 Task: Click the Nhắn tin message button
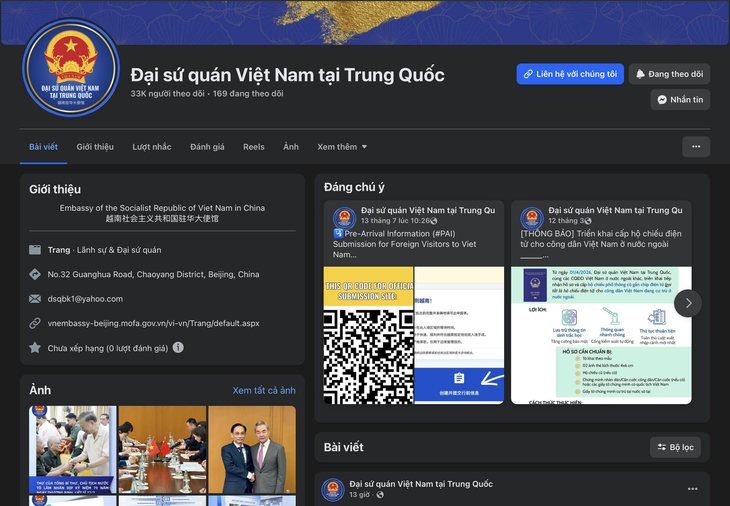click(x=680, y=100)
